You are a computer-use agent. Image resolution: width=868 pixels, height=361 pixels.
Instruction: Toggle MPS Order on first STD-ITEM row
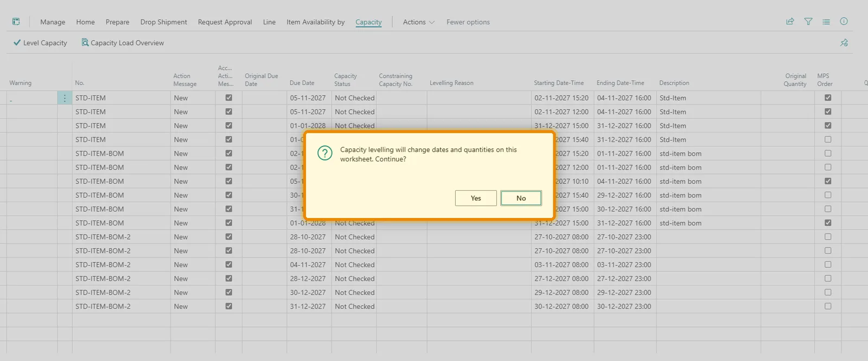click(x=828, y=98)
